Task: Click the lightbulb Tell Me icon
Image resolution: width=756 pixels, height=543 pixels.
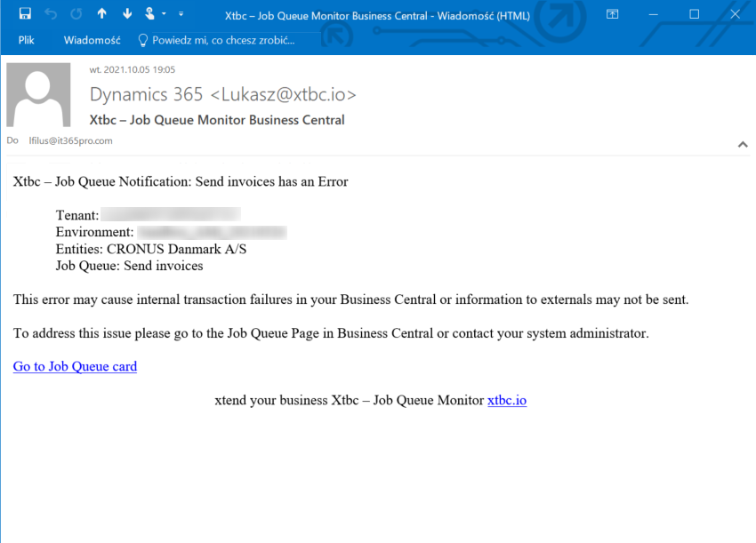Action: [x=141, y=39]
